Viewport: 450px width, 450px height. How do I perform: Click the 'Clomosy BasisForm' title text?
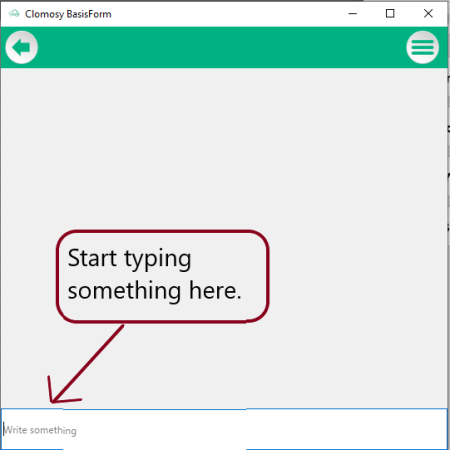tap(68, 14)
